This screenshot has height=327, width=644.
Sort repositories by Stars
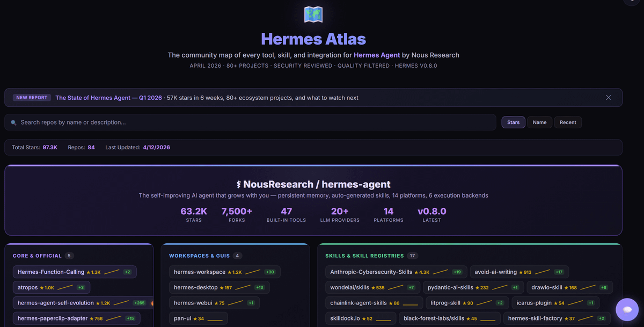tap(514, 122)
